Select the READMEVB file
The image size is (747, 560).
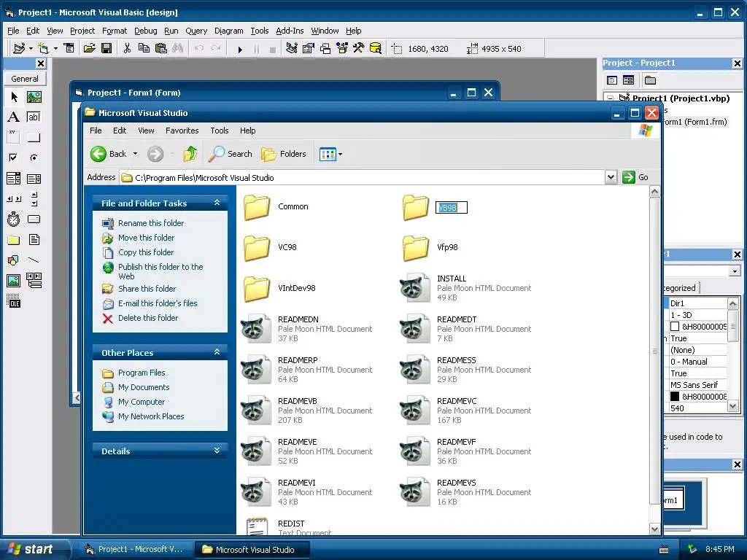point(306,411)
